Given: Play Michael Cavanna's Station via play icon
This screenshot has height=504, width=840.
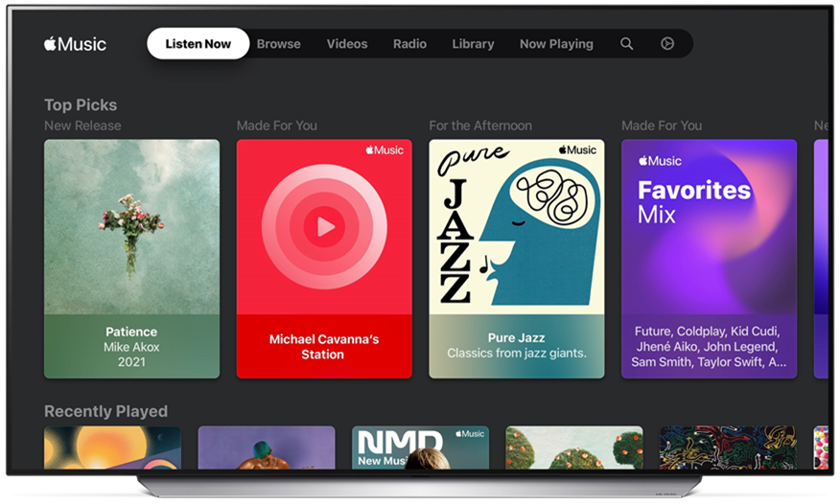Looking at the screenshot, I should [324, 227].
